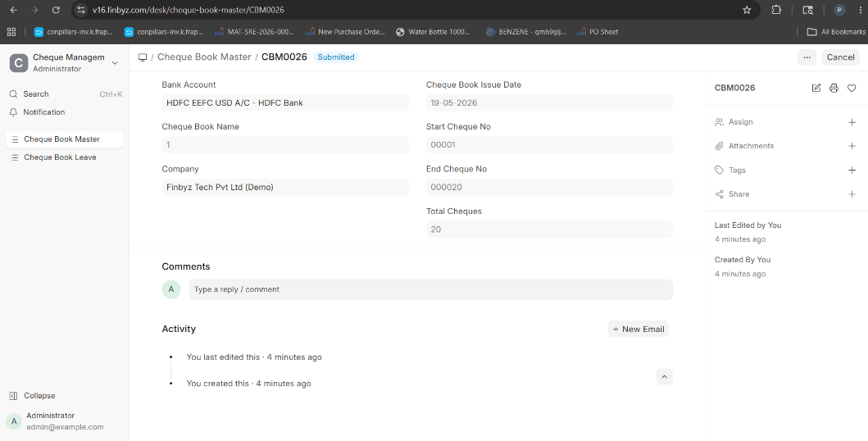Click 'You created this' activity entry
This screenshot has height=441, width=868.
coord(248,384)
